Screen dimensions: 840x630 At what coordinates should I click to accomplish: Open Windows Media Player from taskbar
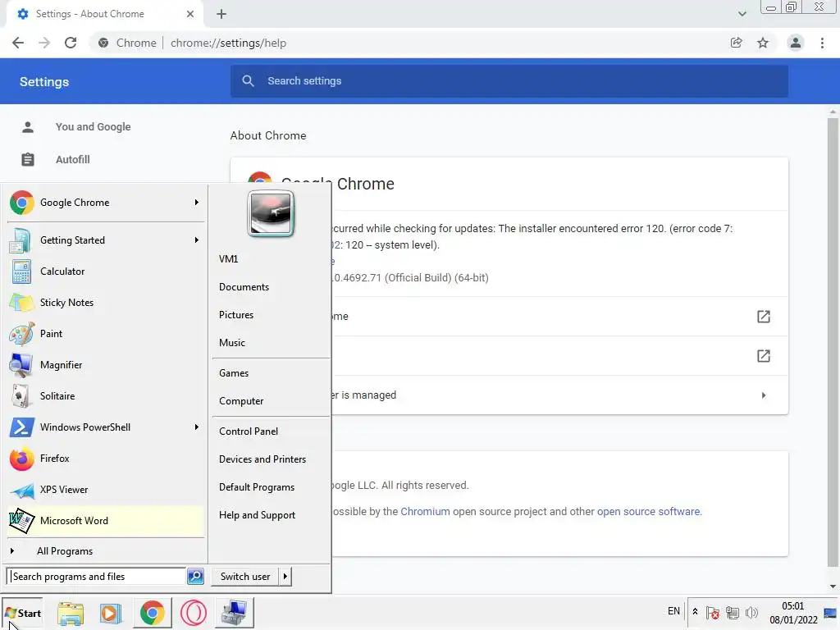111,613
